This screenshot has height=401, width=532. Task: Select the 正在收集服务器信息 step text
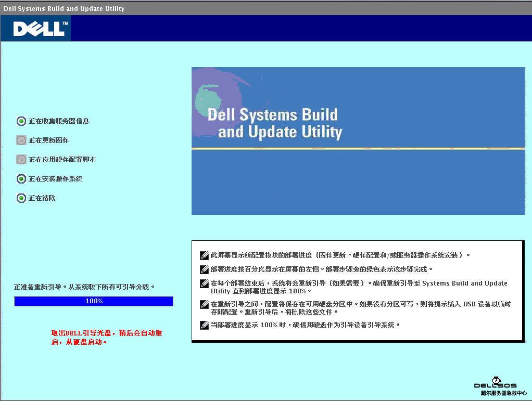click(x=59, y=121)
